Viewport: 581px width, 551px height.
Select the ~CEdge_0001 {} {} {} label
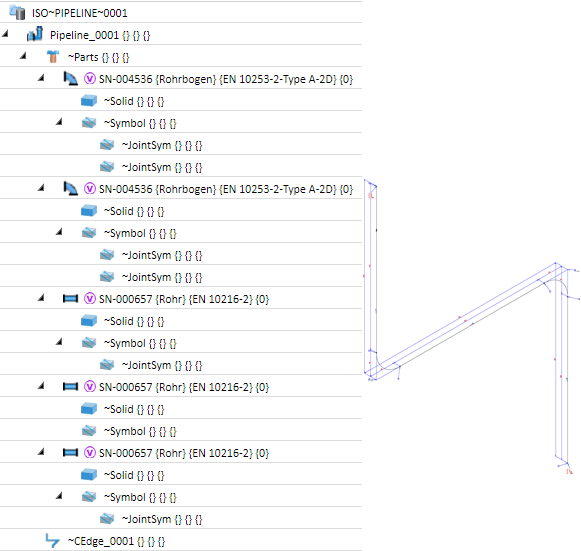tap(116, 541)
